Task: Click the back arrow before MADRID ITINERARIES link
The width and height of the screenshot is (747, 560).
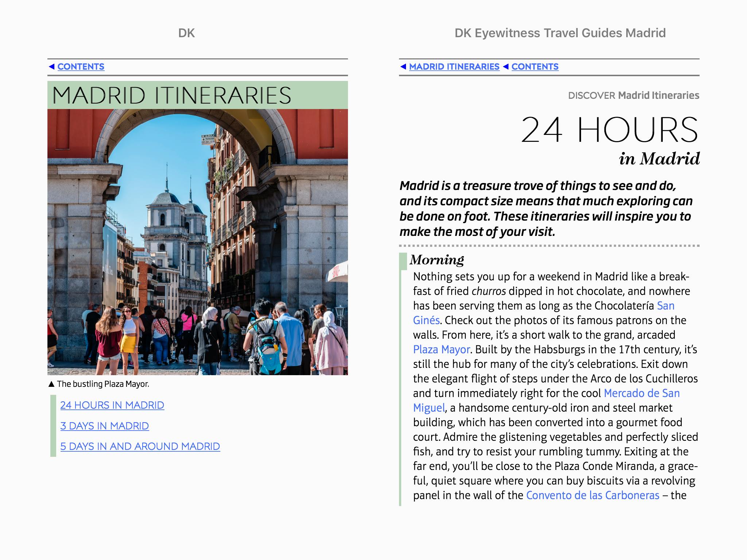Action: tap(403, 66)
